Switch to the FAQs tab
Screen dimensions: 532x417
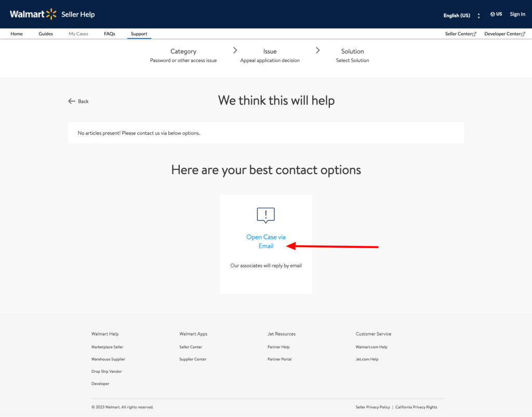[x=109, y=33]
